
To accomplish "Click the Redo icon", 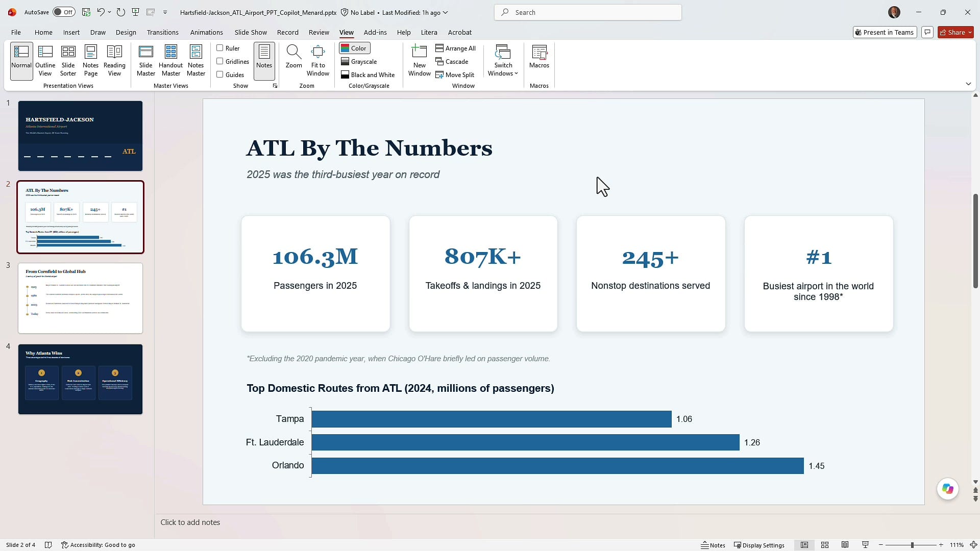I will tap(120, 12).
